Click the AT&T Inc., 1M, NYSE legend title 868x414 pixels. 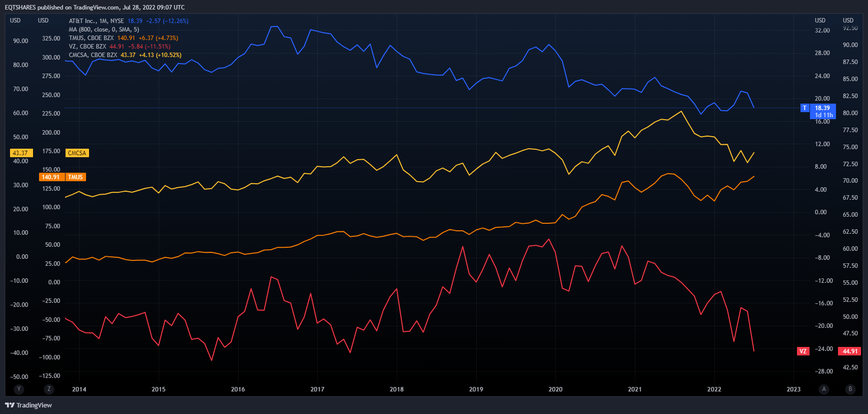(96, 21)
